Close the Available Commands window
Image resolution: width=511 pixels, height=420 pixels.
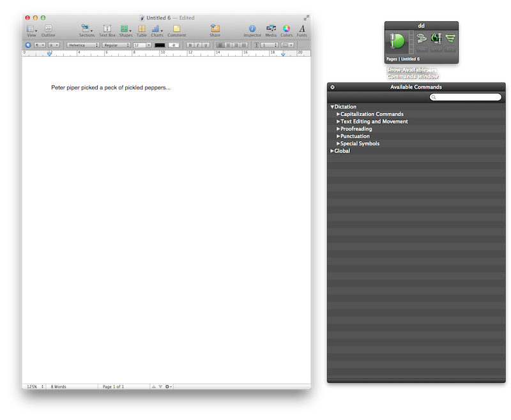tap(332, 87)
